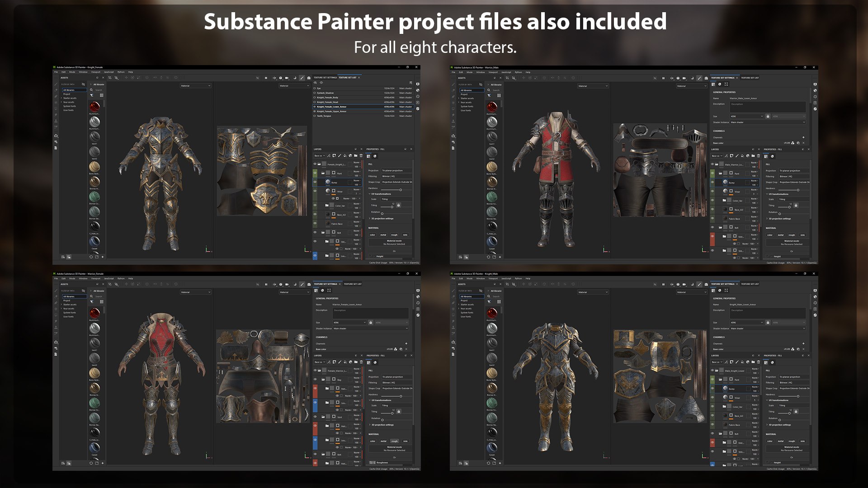Viewport: 868px width, 488px height.
Task: Select the red material sphere thumbnail in Knight_Female Assets
Action: pyautogui.click(x=94, y=107)
